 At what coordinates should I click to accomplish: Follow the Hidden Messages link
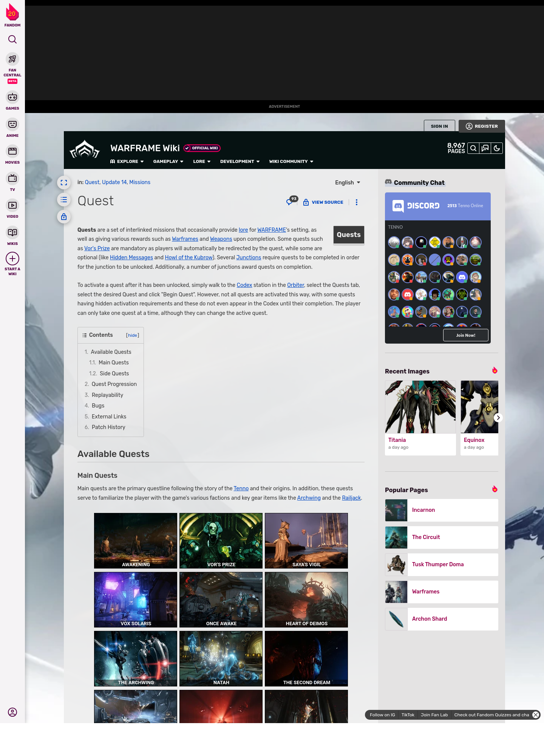[x=131, y=257]
